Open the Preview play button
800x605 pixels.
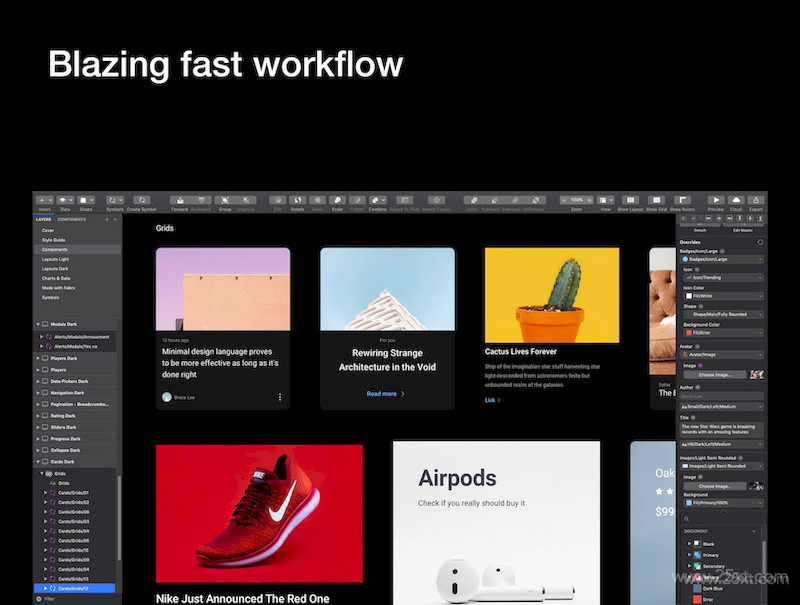pos(716,200)
